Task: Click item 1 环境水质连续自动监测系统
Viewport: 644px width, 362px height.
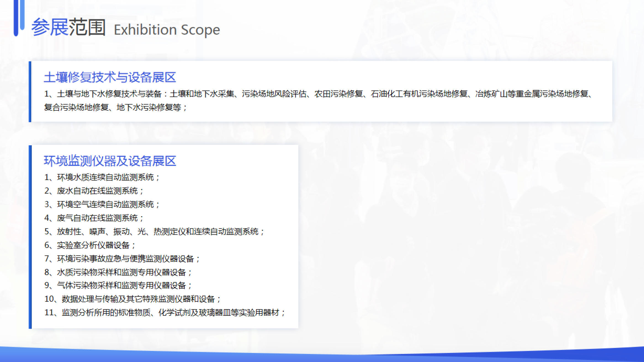Action: tap(102, 177)
